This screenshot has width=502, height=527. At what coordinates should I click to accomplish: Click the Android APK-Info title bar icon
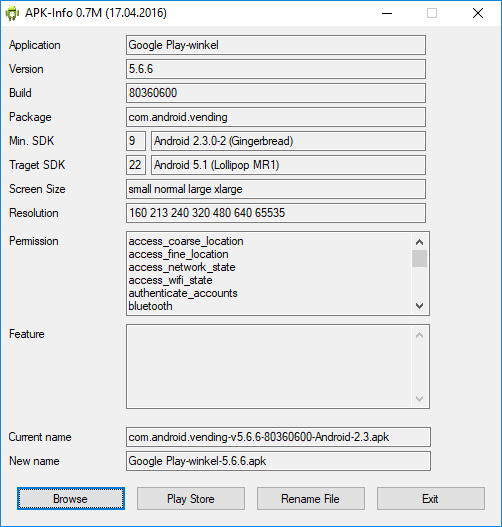(12, 13)
